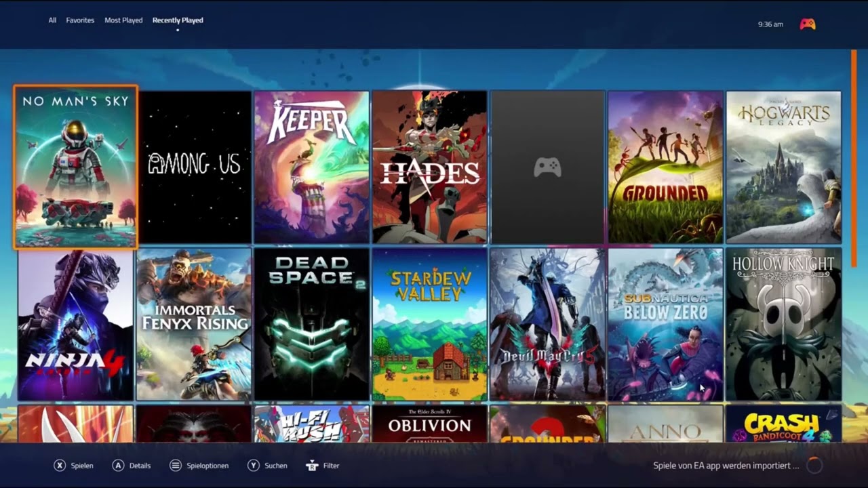
Task: Open the orange-red game tile in bottom row
Action: [x=76, y=424]
